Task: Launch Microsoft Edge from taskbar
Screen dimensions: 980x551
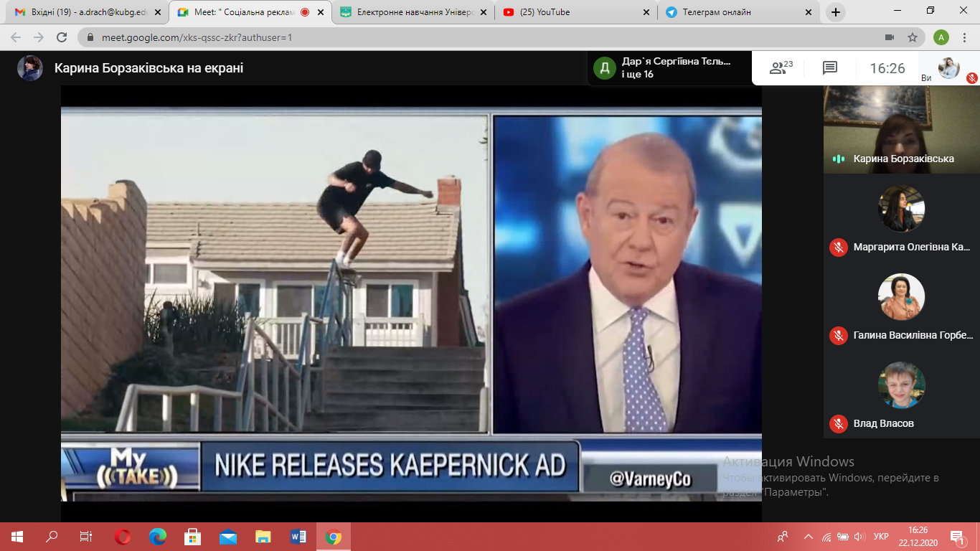Action: [158, 537]
